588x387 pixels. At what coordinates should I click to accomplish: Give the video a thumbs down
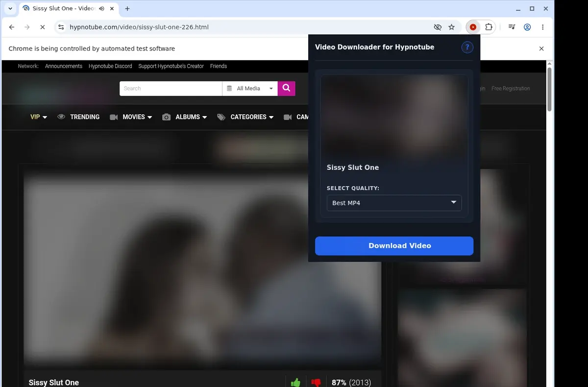coord(316,383)
